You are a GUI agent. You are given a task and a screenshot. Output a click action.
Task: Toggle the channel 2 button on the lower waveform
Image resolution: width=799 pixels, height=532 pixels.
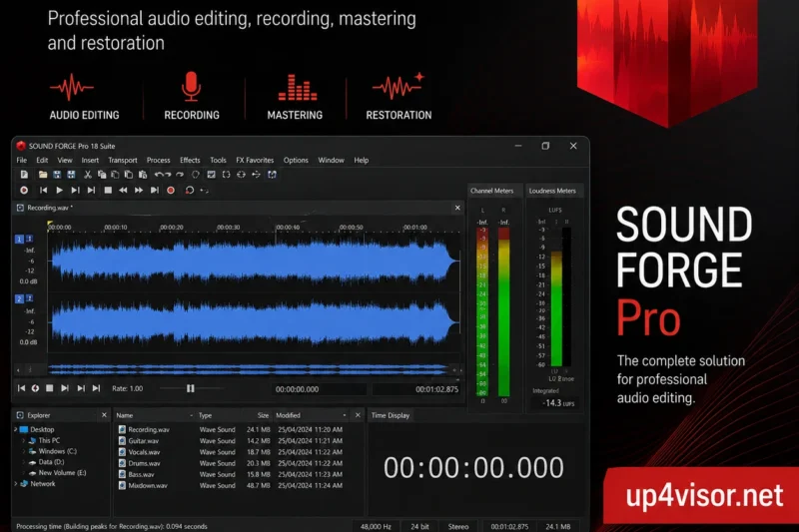[19, 298]
